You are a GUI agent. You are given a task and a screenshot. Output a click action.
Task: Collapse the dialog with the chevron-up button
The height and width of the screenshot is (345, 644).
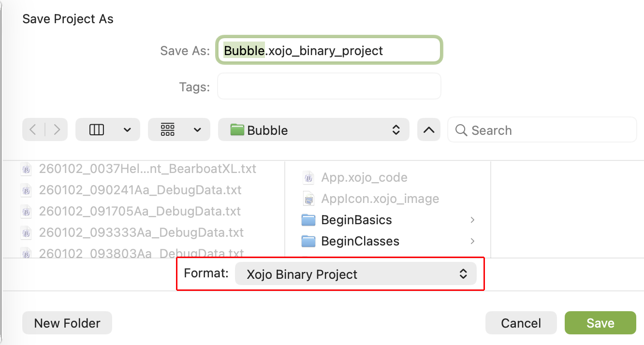[x=428, y=130]
